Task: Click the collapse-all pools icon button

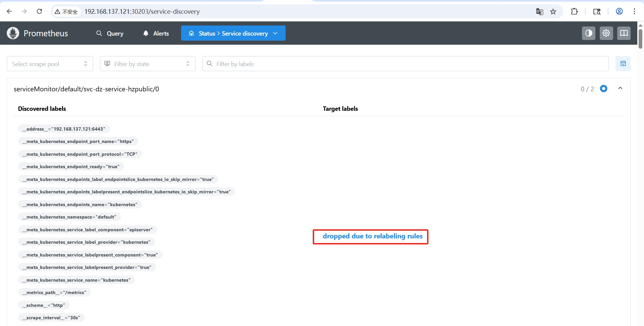Action: click(x=623, y=64)
